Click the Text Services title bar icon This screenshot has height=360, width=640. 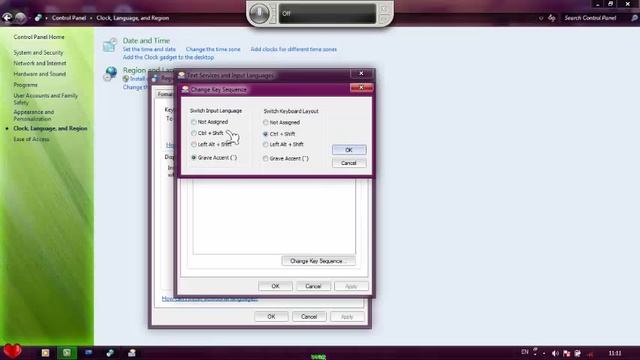(182, 75)
